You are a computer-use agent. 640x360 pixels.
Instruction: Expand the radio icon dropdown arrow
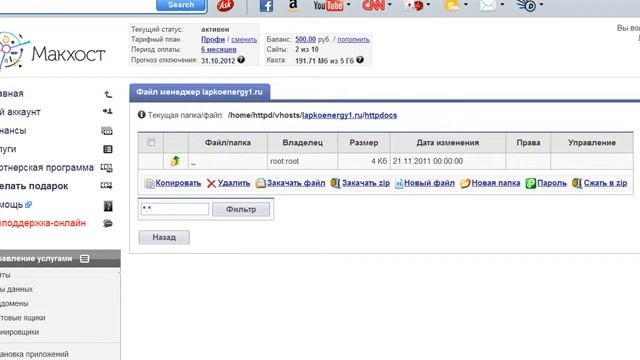coord(541,4)
